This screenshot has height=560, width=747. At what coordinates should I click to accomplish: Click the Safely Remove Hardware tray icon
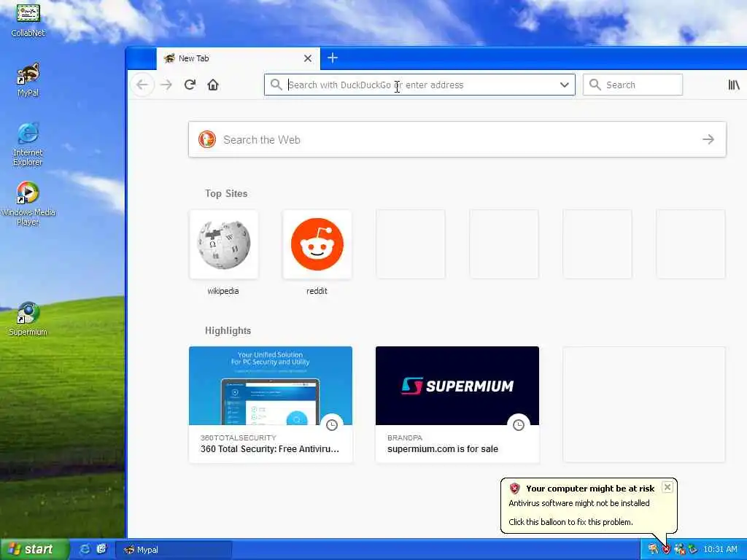pos(693,550)
